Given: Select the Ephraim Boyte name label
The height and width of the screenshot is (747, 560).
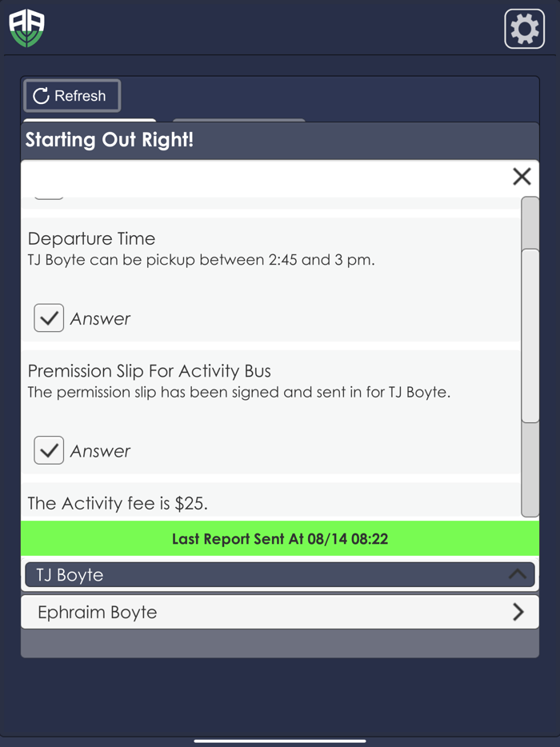Looking at the screenshot, I should [98, 613].
